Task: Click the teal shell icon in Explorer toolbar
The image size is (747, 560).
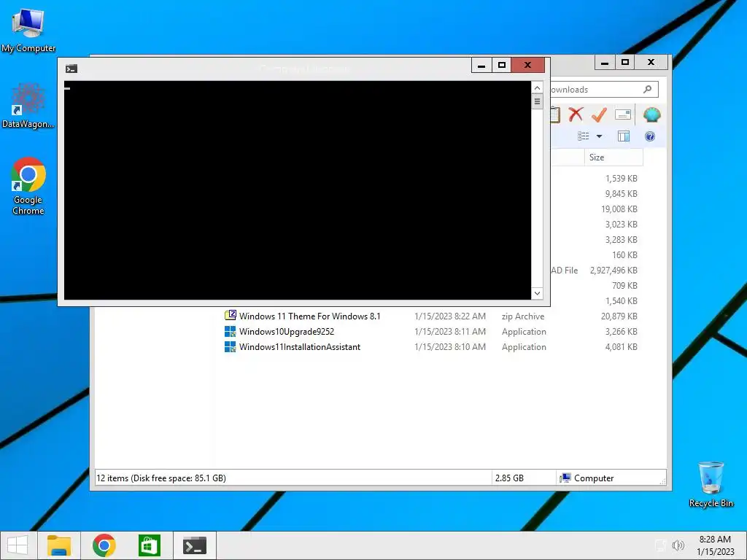Action: 651,114
